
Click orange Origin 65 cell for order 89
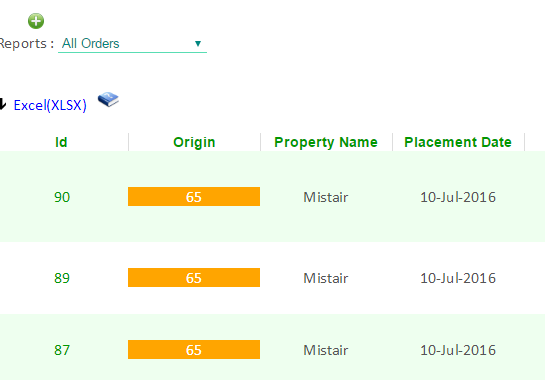click(x=194, y=278)
